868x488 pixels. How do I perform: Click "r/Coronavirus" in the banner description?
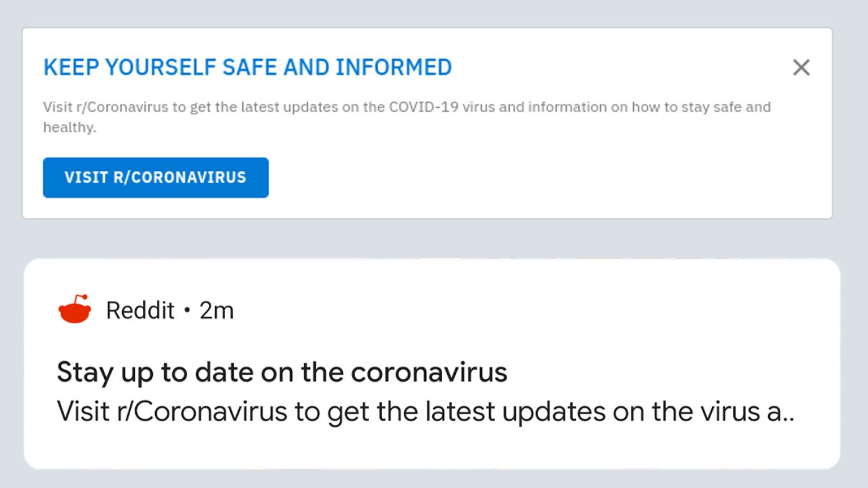click(x=122, y=107)
